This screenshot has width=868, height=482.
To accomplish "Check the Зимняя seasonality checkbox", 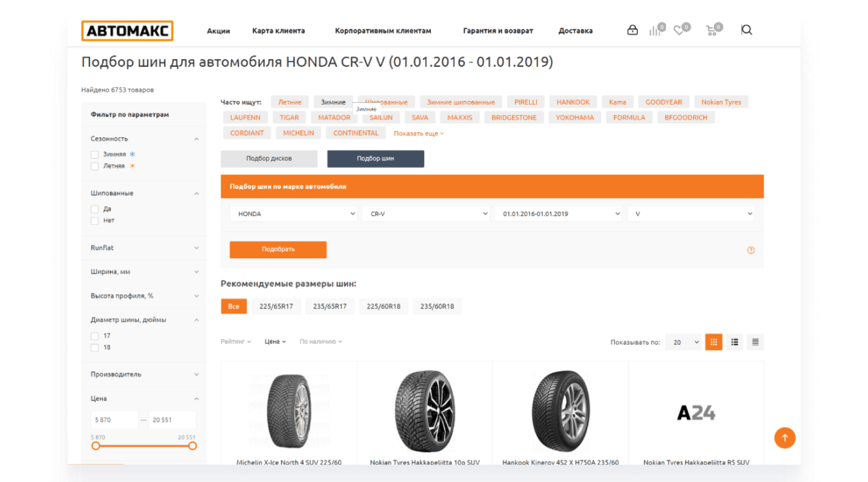I will (95, 155).
